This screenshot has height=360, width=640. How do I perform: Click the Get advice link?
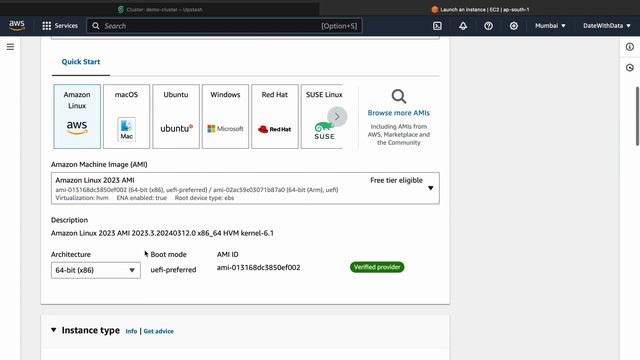(158, 331)
